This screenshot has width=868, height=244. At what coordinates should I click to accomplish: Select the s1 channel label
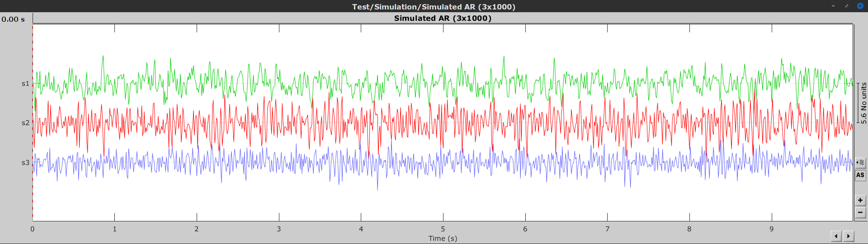click(x=25, y=84)
